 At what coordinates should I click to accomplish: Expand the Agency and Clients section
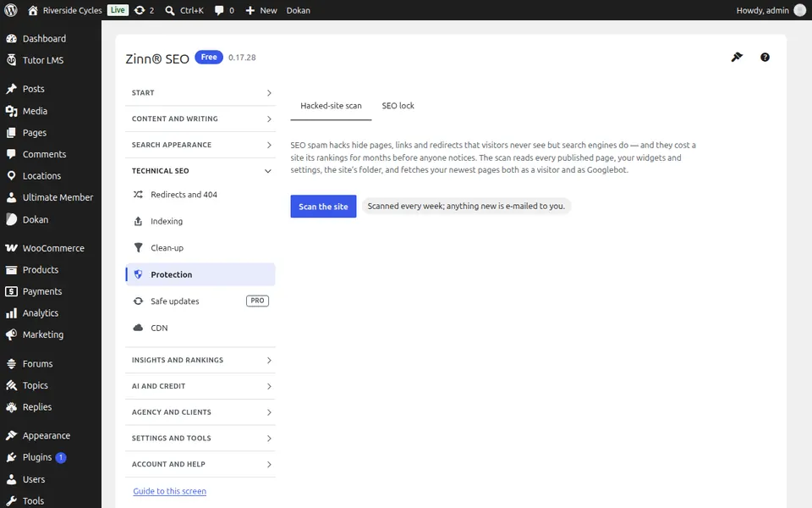coord(200,412)
